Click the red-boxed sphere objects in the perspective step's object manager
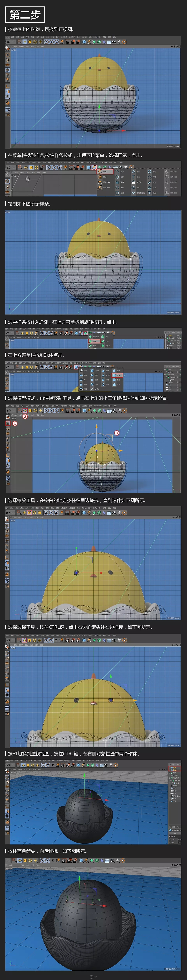This screenshot has width=187, height=980. [175, 768]
